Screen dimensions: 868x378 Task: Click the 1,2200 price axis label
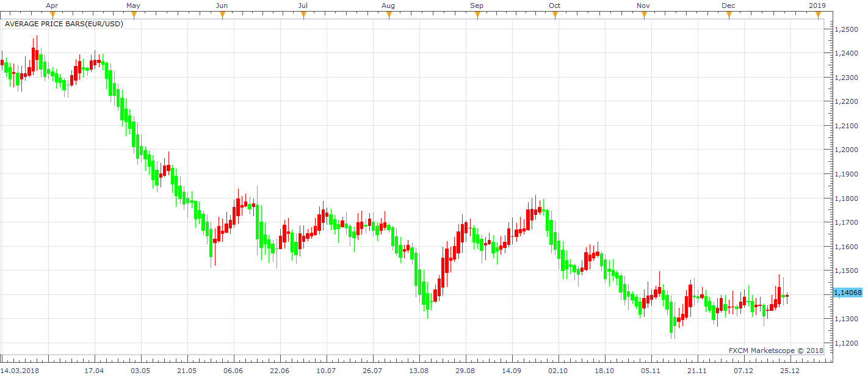click(x=846, y=102)
